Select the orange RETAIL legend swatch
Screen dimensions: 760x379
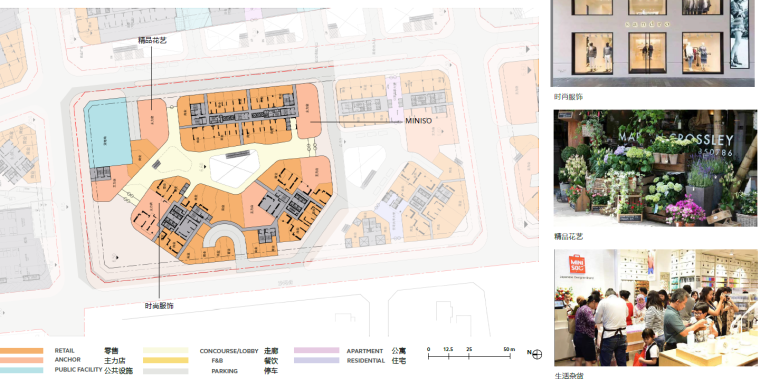21,350
